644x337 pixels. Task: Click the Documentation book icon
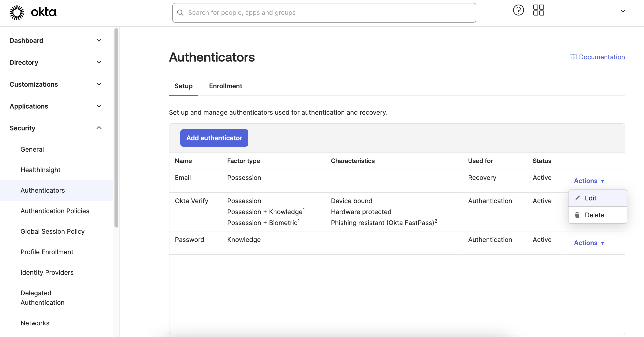tap(573, 57)
